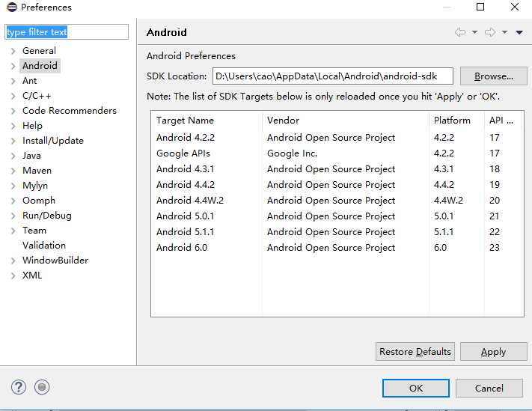Open the view menu triangle in header

(x=519, y=32)
